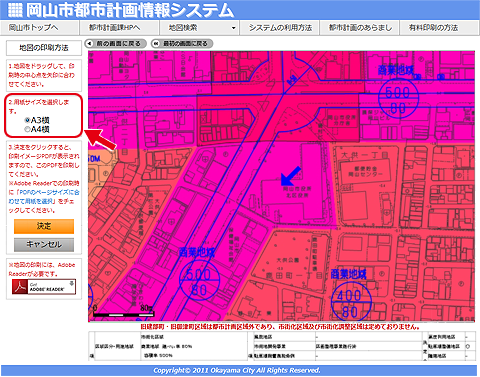
Task: Click the キャンセル button
Action: point(44,245)
